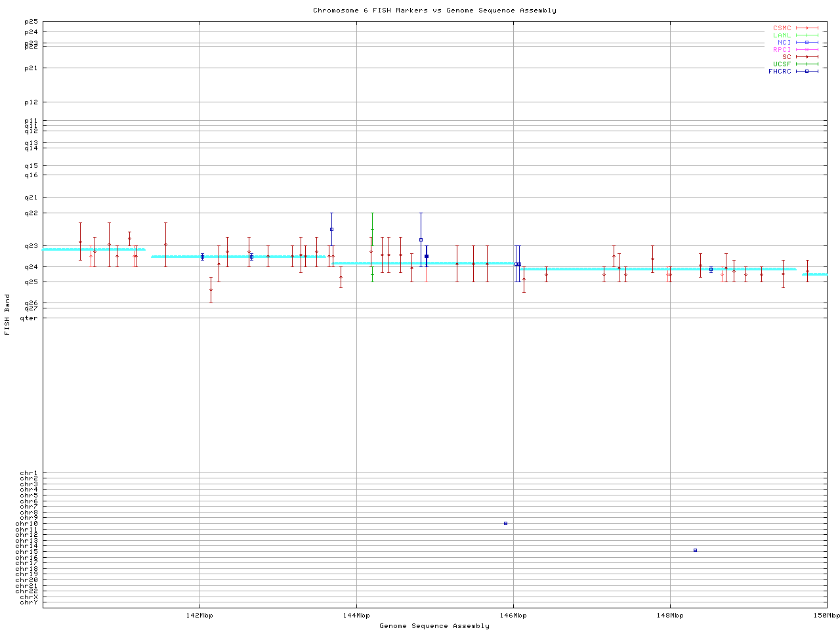The image size is (840, 630).
Task: Click the SC dark red legend marker
Action: 807,57
